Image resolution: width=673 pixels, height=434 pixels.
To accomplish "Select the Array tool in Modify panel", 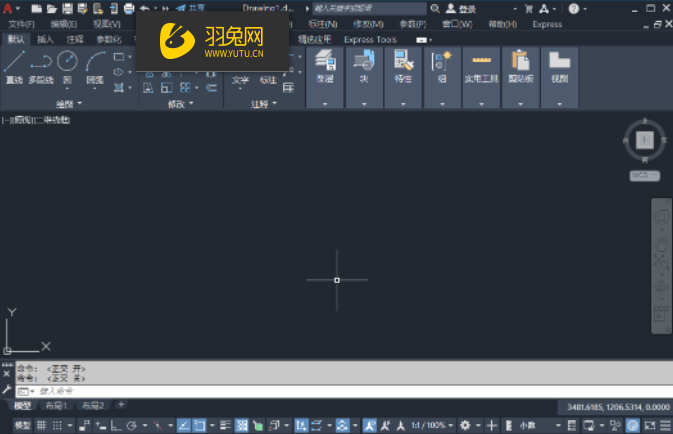I will [185, 88].
